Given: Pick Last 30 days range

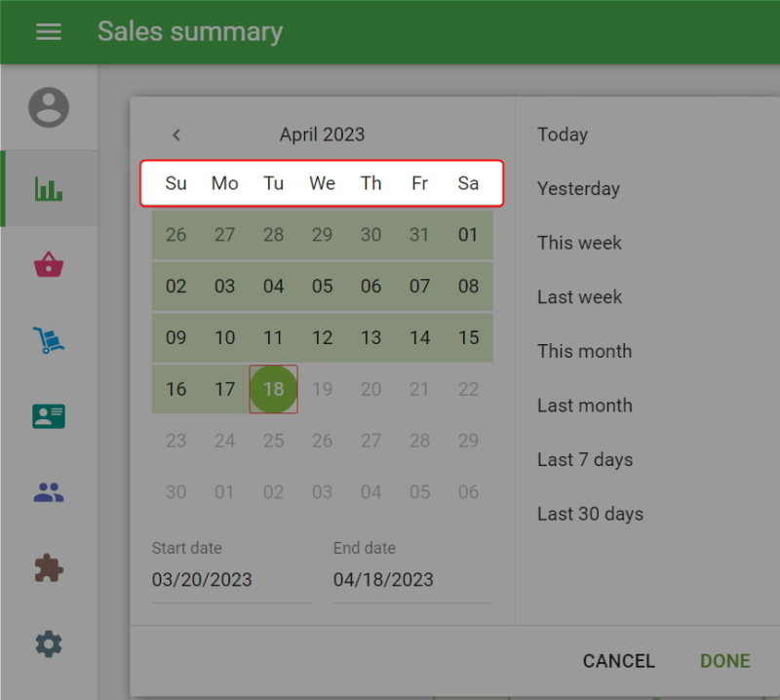Looking at the screenshot, I should click(590, 514).
